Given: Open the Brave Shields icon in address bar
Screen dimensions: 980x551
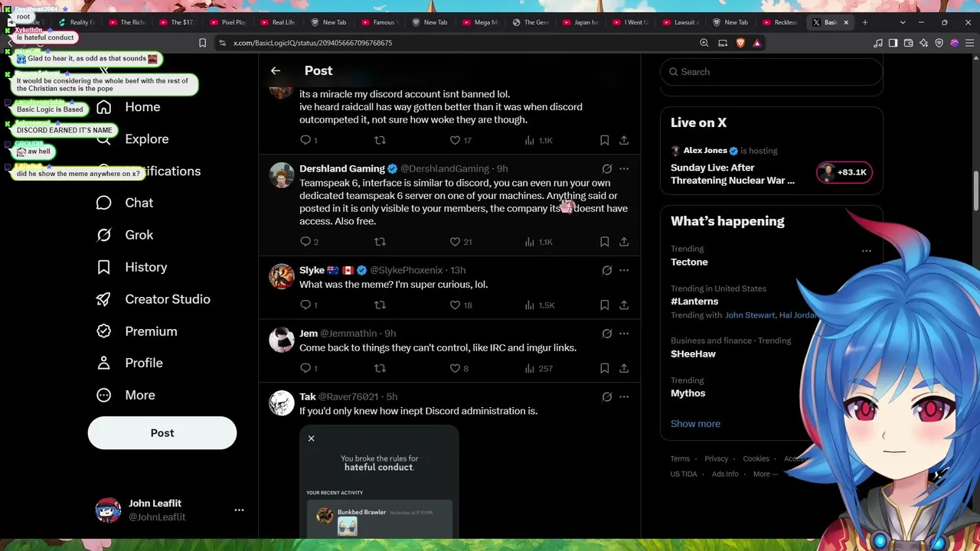Looking at the screenshot, I should [x=740, y=43].
